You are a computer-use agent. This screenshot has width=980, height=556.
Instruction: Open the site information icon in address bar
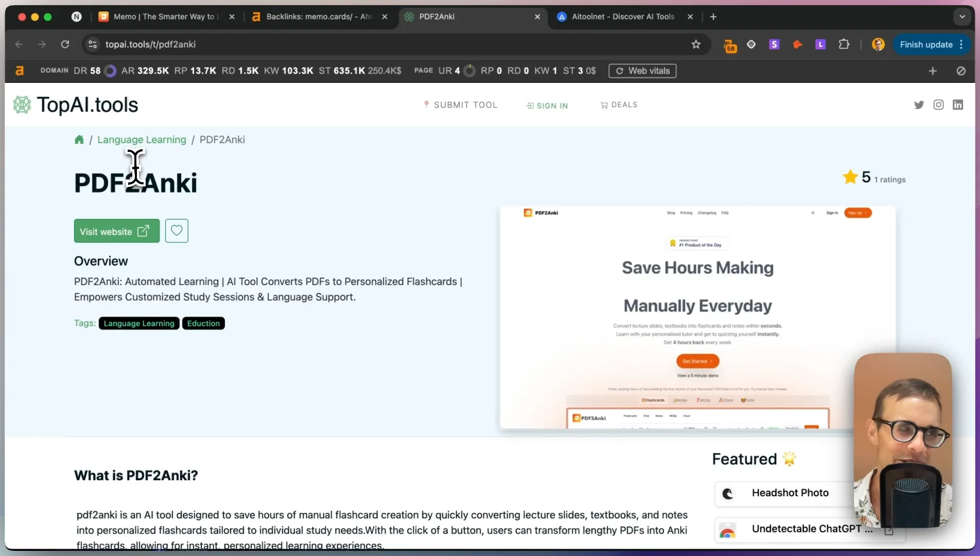93,44
